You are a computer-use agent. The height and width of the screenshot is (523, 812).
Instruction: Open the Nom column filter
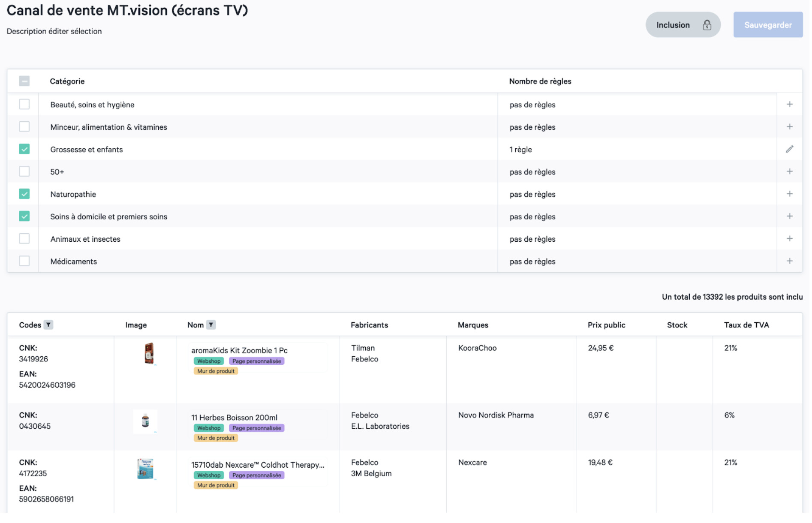click(x=211, y=325)
